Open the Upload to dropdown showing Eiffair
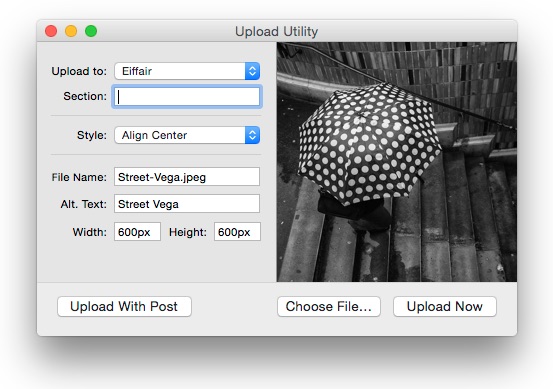 (187, 71)
